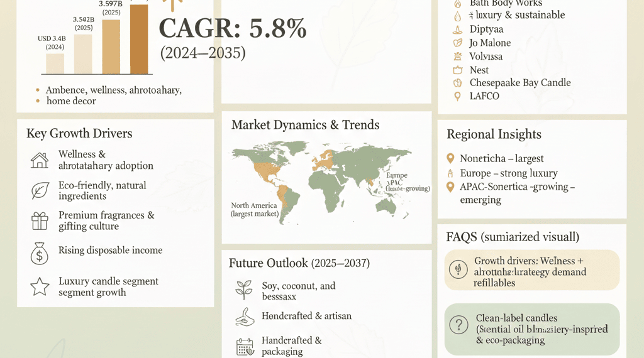
Task: Click 'Wellness & ahrotatahary adoption' text
Action: pyautogui.click(x=106, y=160)
